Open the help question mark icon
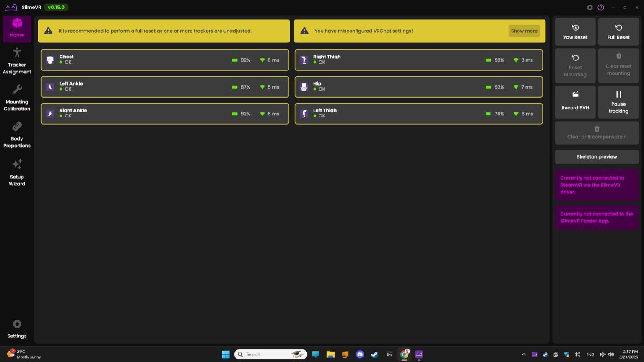This screenshot has width=644, height=362. [601, 8]
